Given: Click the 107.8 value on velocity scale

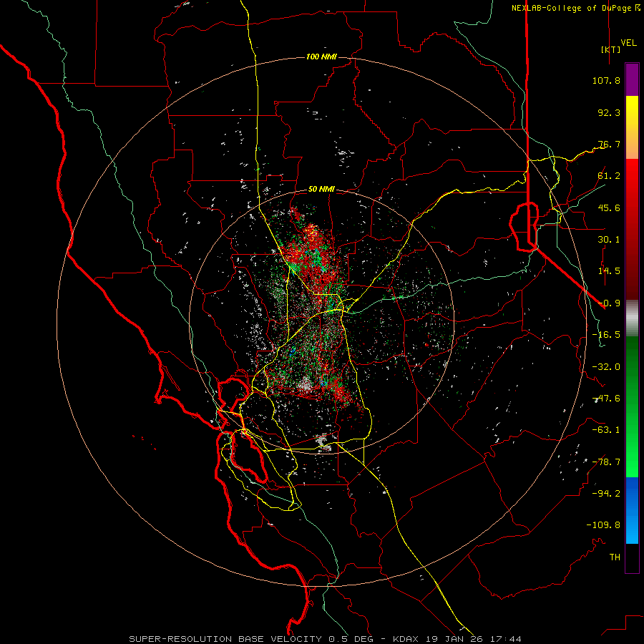Looking at the screenshot, I should point(606,80).
